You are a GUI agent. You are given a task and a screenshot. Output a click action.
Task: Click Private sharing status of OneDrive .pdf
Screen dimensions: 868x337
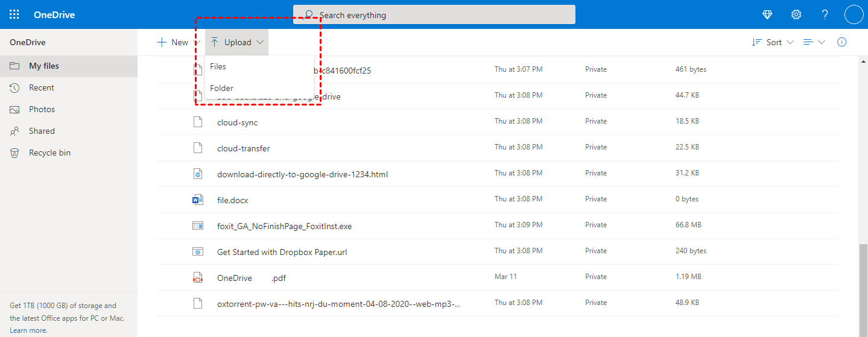[596, 277]
